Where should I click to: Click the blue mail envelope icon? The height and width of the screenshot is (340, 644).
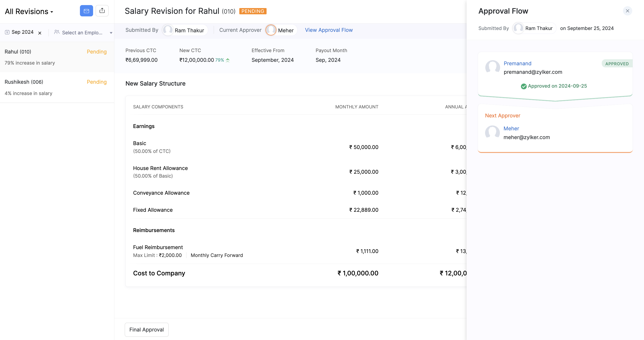pyautogui.click(x=86, y=11)
